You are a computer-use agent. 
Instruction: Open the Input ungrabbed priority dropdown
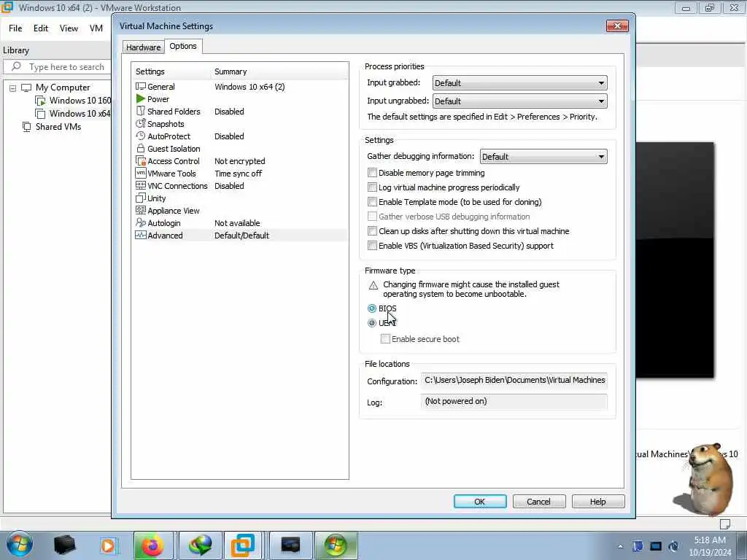tap(519, 101)
